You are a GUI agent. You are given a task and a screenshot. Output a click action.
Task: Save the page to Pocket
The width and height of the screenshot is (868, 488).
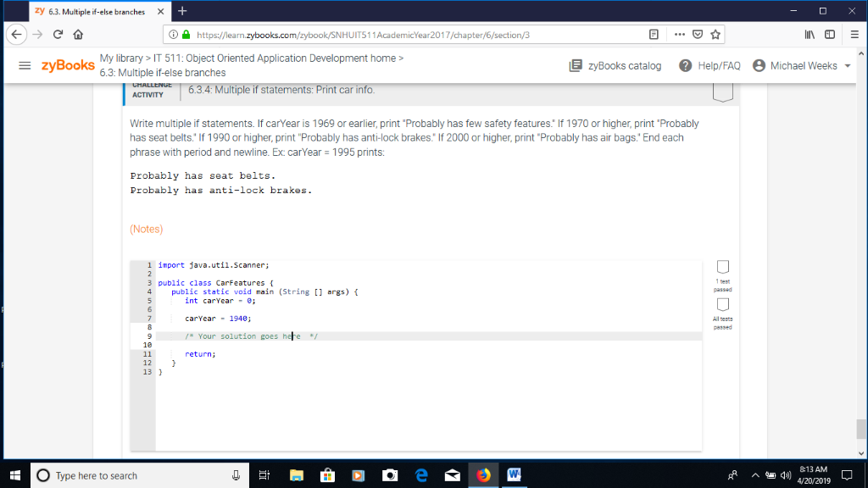click(698, 35)
